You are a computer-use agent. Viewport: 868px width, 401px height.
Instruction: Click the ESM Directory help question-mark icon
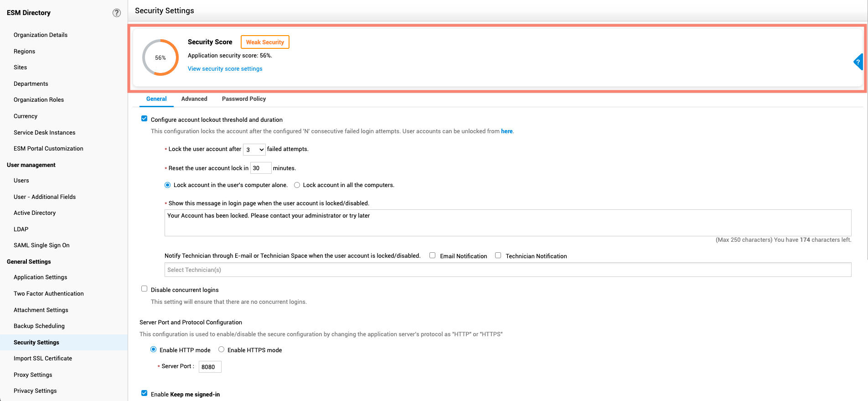point(117,13)
